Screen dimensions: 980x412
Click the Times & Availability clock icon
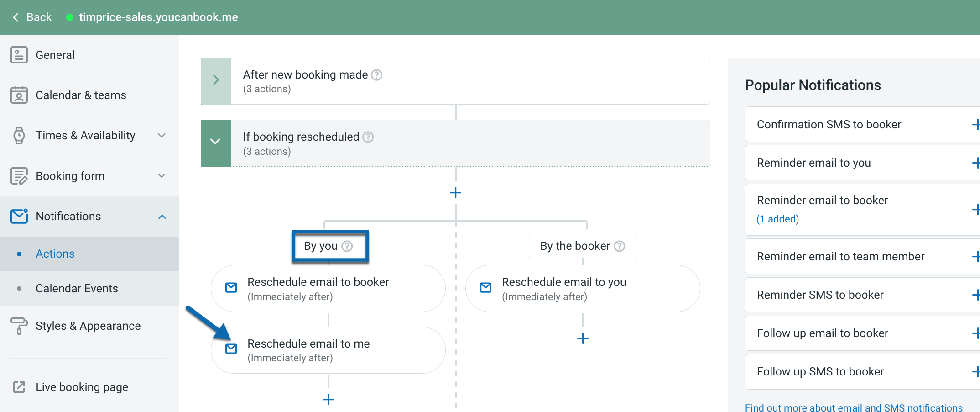[19, 135]
